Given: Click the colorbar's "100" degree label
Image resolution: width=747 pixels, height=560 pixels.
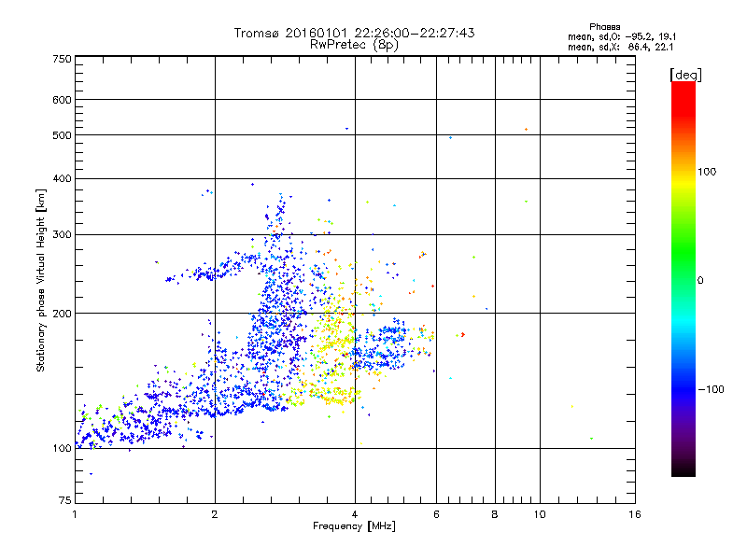Looking at the screenshot, I should coord(707,172).
